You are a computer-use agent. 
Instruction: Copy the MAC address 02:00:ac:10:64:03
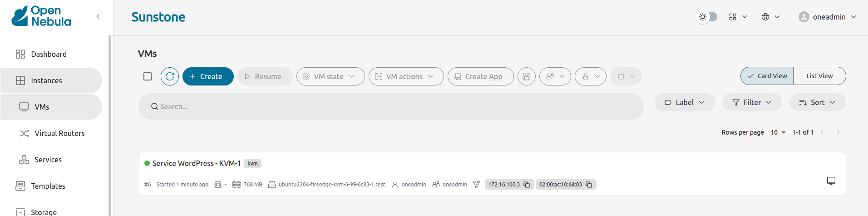point(589,185)
